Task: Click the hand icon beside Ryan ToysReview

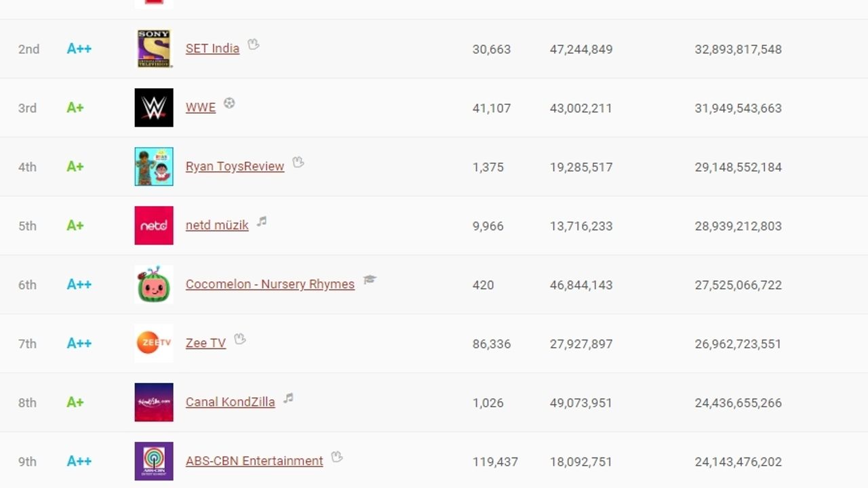Action: 298,163
